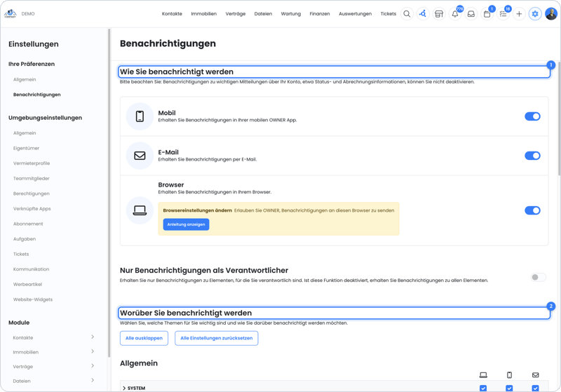Screen dimensions: 561x392
Task: Open Teammitglieder settings
Action: pyautogui.click(x=32, y=179)
